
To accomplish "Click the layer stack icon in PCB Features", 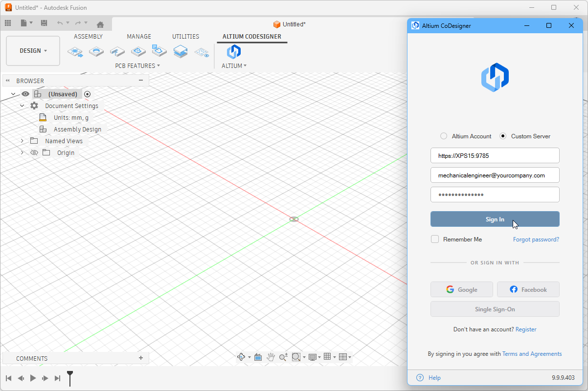I will coord(181,51).
